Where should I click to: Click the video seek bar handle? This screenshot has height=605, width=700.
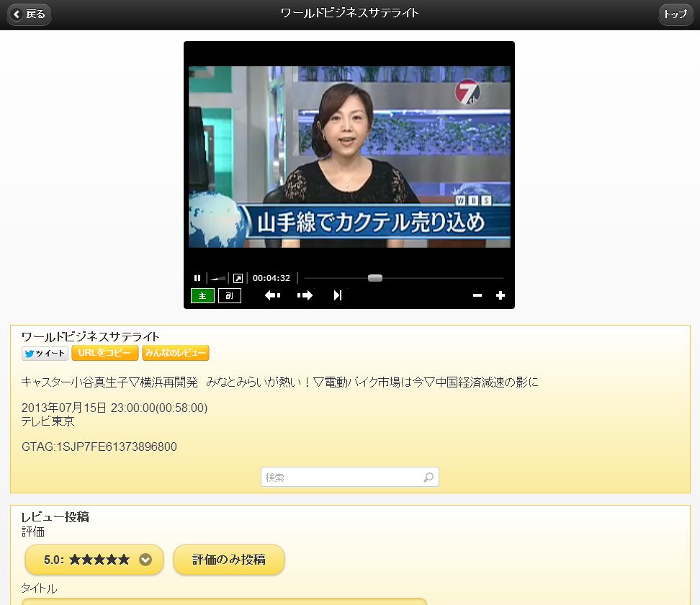[375, 278]
